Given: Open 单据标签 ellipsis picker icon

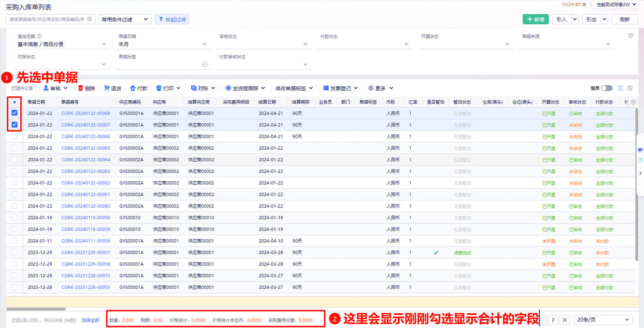Looking at the screenshot, I should [205, 64].
